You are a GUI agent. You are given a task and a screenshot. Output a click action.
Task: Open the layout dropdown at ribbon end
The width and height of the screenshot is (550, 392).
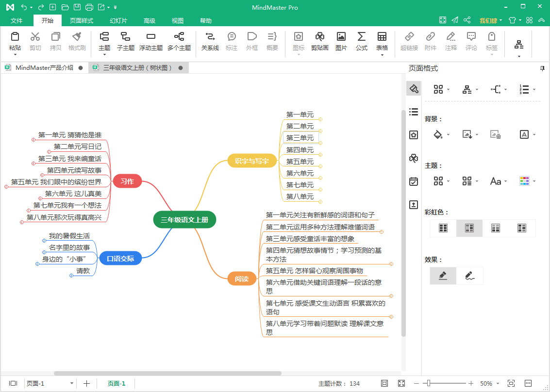tap(519, 56)
